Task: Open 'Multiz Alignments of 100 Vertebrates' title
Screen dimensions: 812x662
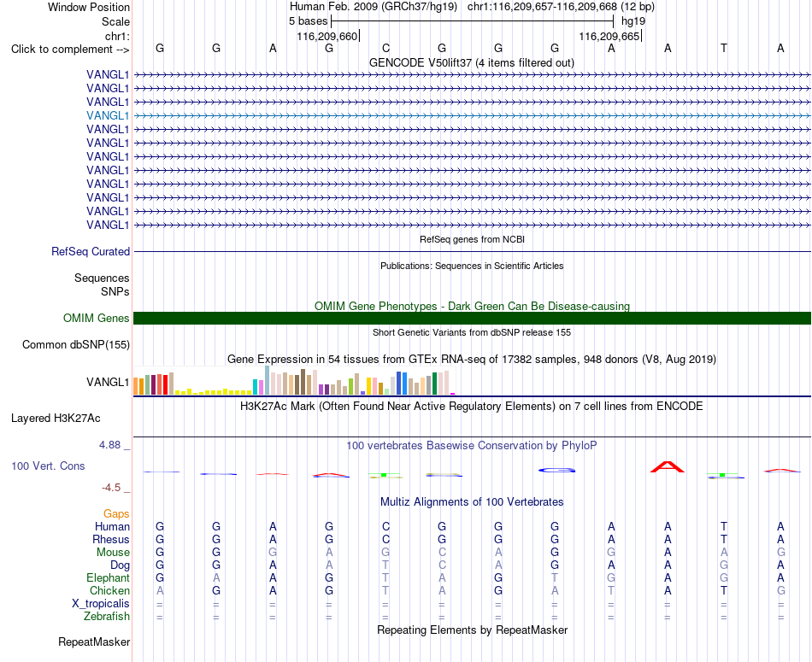Action: (472, 501)
